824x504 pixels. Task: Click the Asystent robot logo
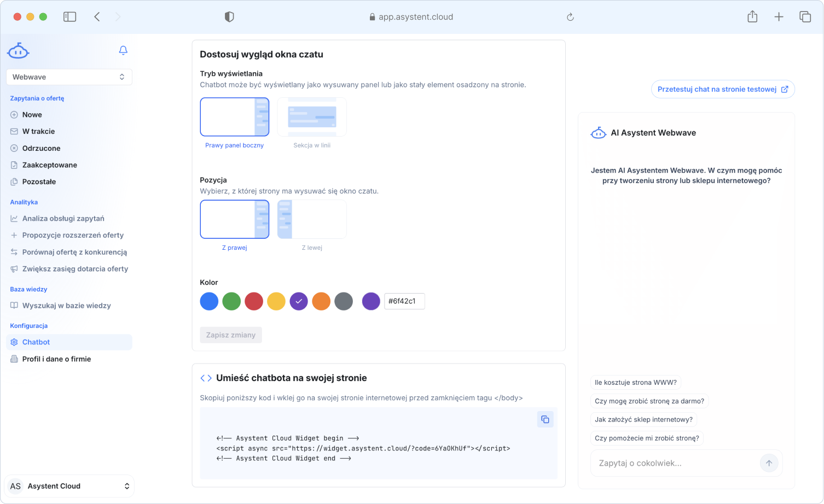[18, 51]
